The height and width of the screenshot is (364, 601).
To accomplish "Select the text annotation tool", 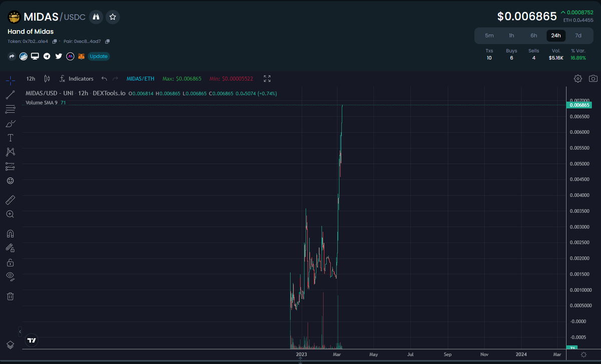I will (x=10, y=137).
